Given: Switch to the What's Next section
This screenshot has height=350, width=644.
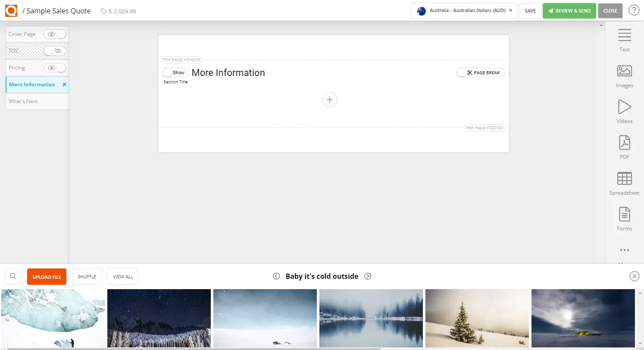Looking at the screenshot, I should tap(23, 101).
